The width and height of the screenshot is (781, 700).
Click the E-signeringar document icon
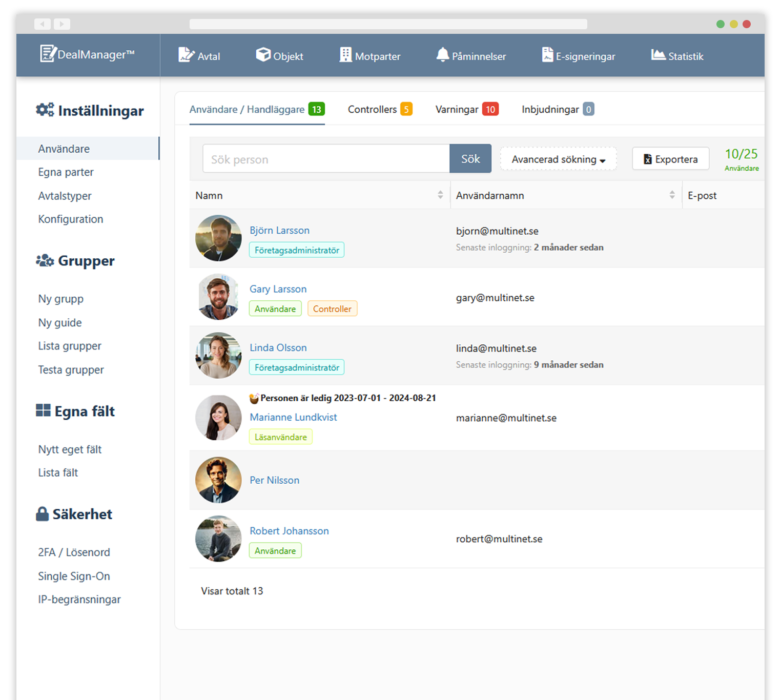point(547,55)
